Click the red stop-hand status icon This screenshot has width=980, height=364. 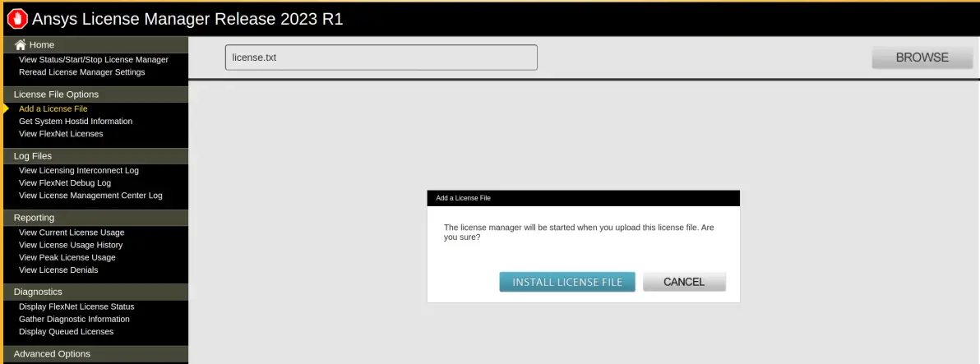[17, 19]
